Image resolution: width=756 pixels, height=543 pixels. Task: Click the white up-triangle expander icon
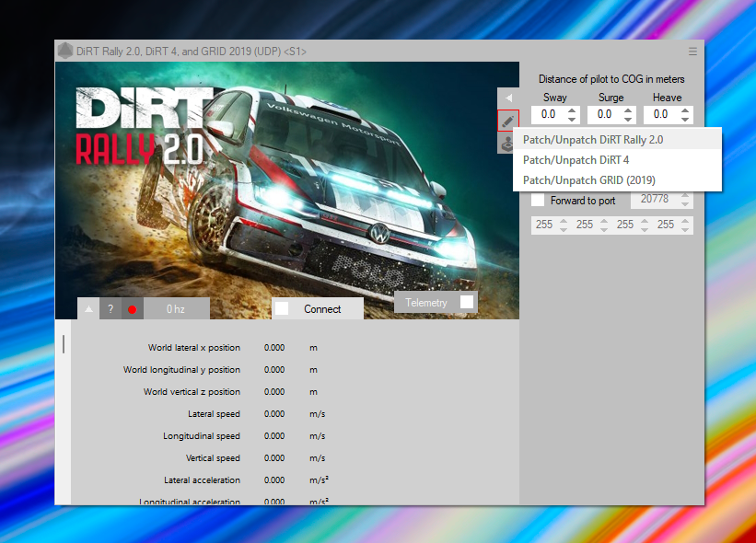[x=88, y=309]
